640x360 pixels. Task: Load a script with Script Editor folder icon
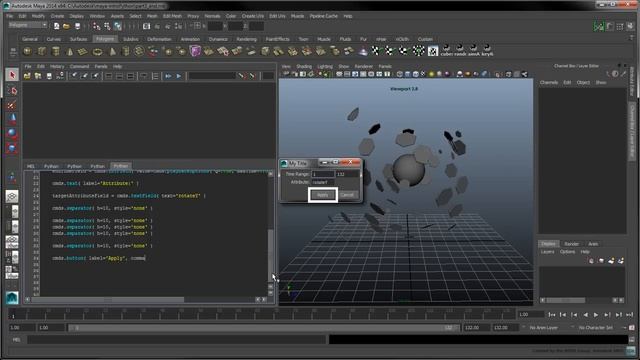click(27, 76)
